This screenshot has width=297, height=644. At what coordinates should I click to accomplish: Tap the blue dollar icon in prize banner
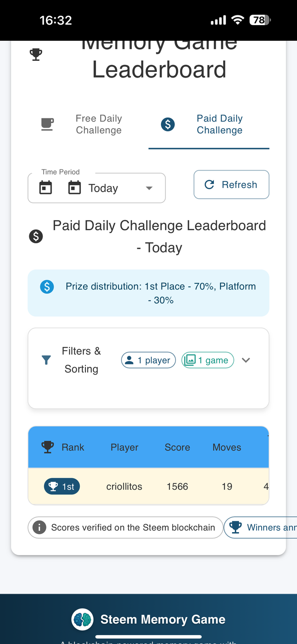click(47, 287)
